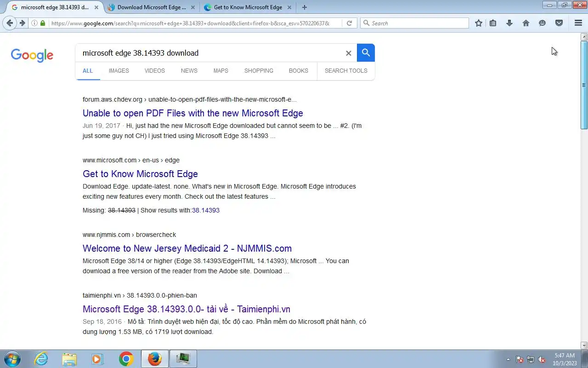
Task: Close the Google search browser tab
Action: pos(96,7)
